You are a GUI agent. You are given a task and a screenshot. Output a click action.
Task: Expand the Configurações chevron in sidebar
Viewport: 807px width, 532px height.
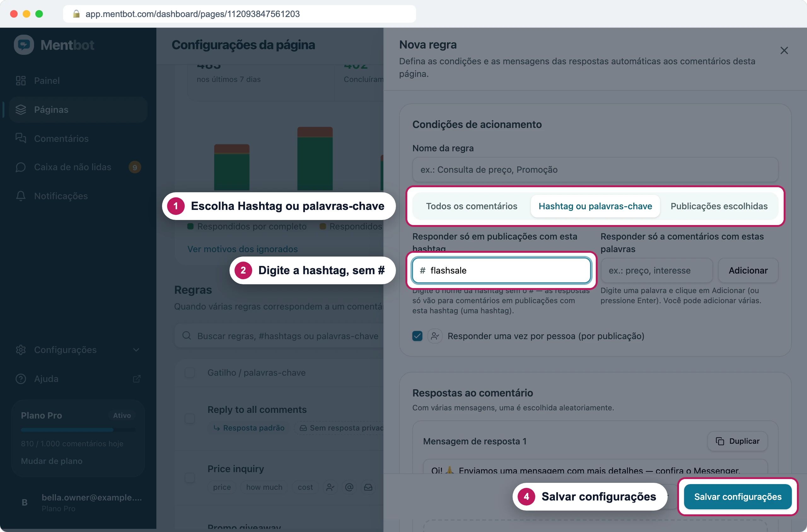[136, 350]
